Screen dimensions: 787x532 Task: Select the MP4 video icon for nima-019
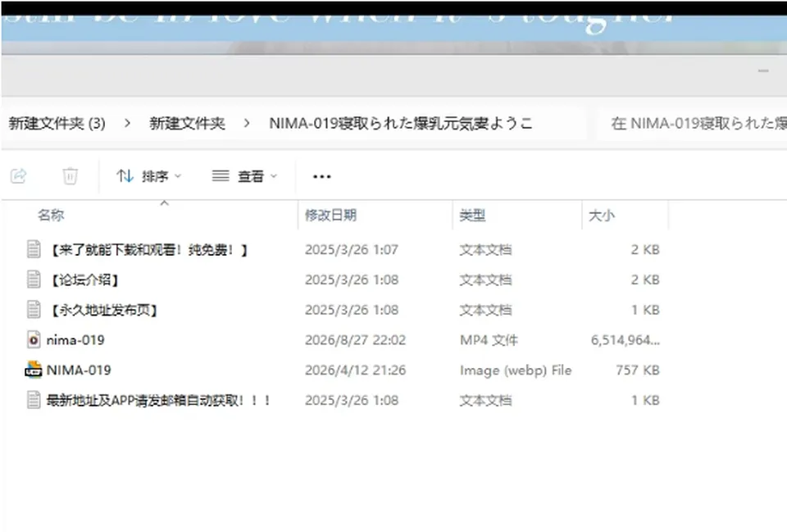34,340
